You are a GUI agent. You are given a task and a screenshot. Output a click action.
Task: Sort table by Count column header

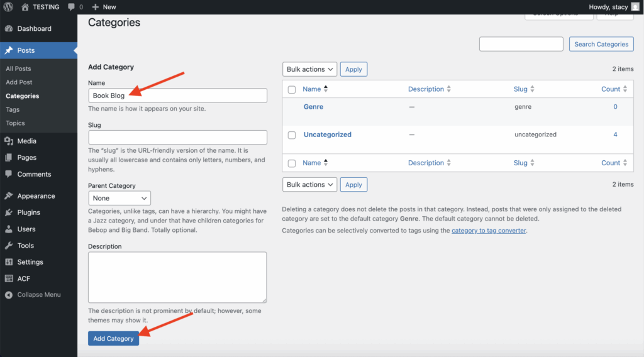pyautogui.click(x=611, y=89)
